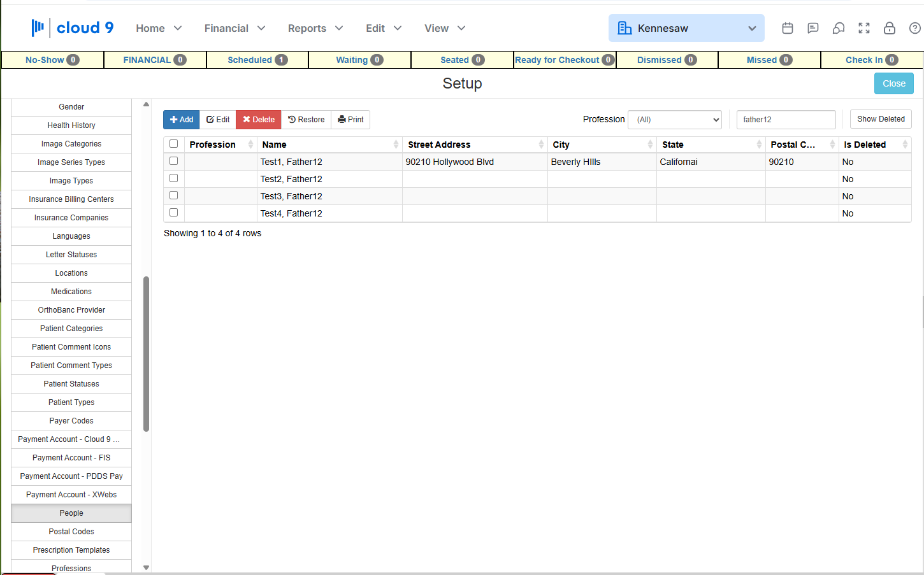
Task: Click sidebar scroll down arrow
Action: (146, 567)
